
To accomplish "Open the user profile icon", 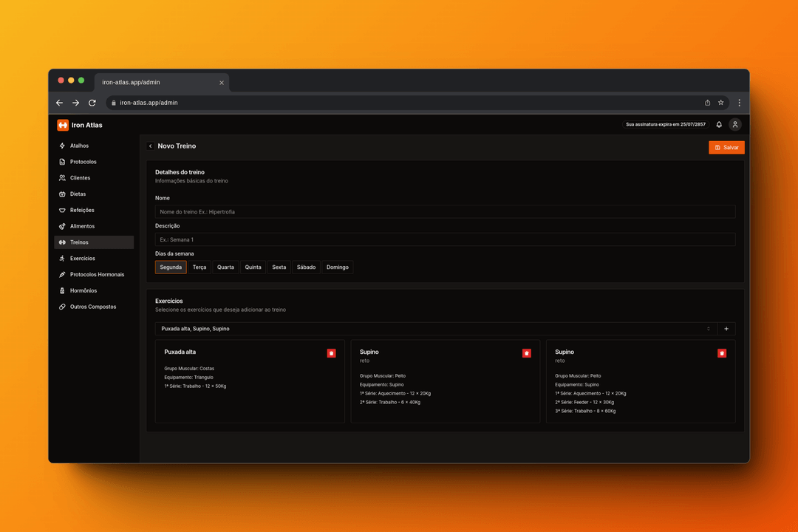I will (x=735, y=125).
